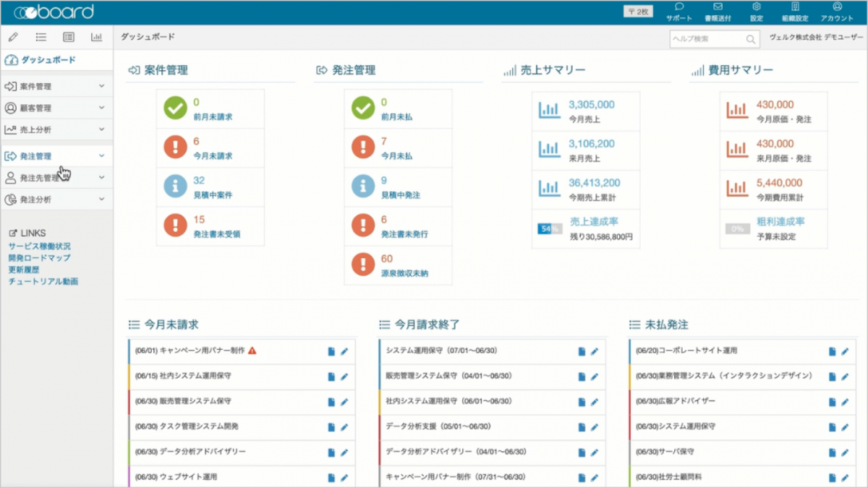Screen dimensions: 868x488
Task: Open the サポート chat icon
Action: click(678, 7)
